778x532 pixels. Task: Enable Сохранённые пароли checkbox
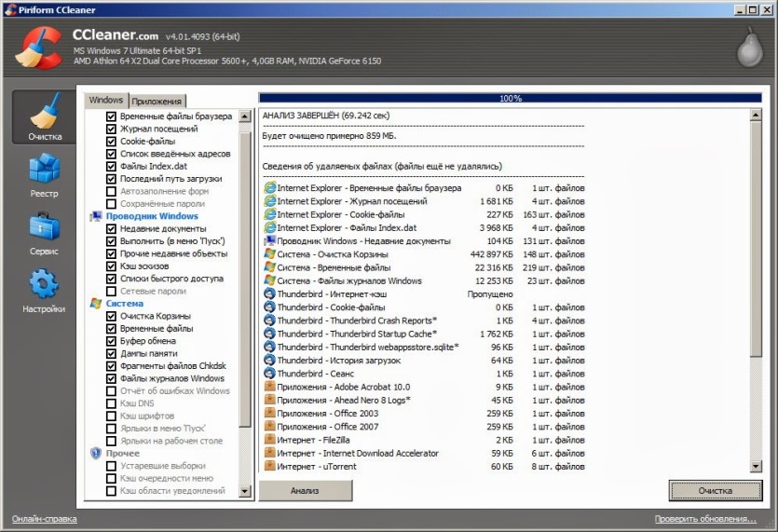111,204
